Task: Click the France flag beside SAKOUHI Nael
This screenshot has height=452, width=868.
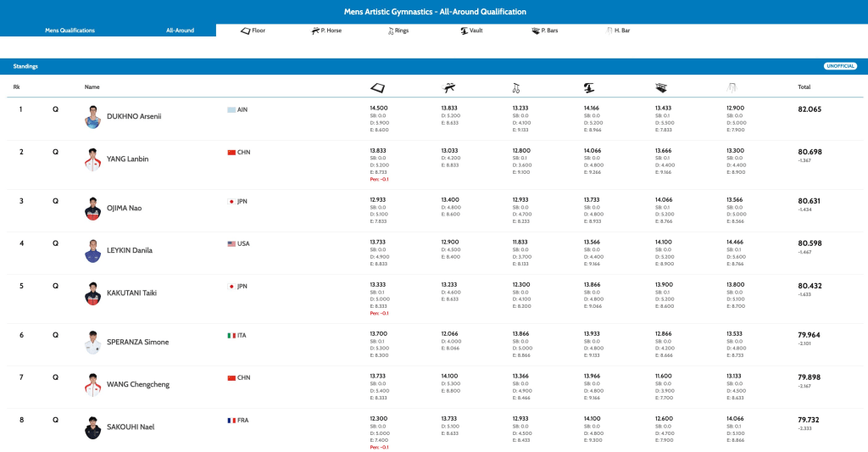Action: pos(231,421)
